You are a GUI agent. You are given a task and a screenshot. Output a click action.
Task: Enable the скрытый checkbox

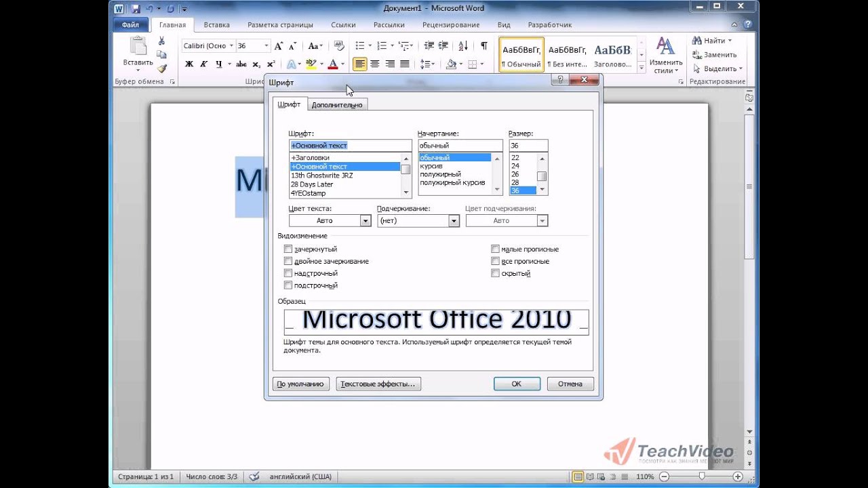(x=496, y=274)
